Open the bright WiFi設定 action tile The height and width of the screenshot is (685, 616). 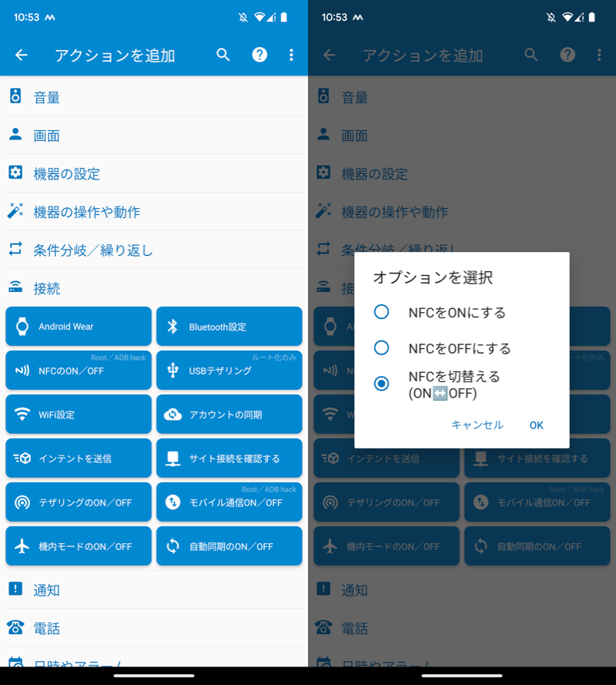coord(79,415)
